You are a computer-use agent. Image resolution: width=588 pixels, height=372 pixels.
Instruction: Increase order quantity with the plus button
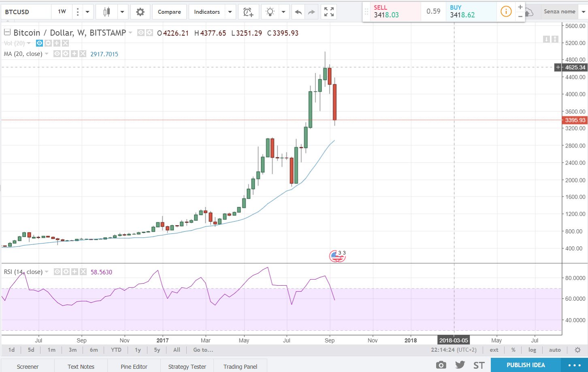click(520, 7)
